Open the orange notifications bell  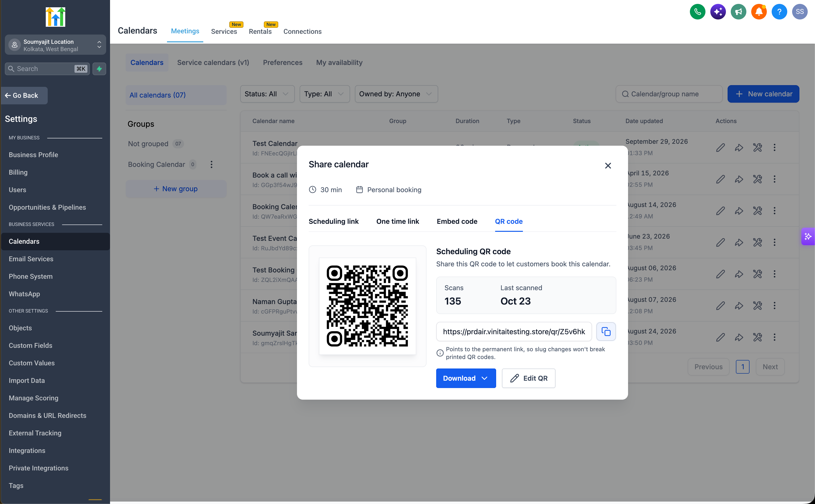(759, 12)
